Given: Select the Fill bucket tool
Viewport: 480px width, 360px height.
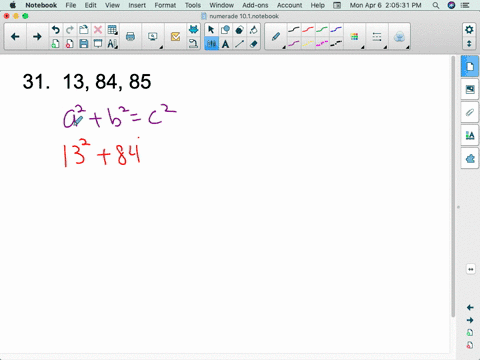Looking at the screenshot, I should click(253, 30).
